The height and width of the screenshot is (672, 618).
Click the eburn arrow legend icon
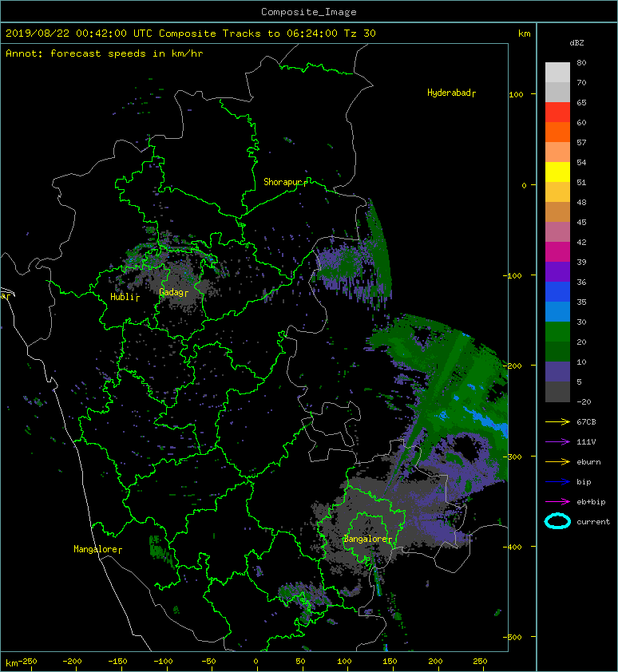(x=557, y=462)
